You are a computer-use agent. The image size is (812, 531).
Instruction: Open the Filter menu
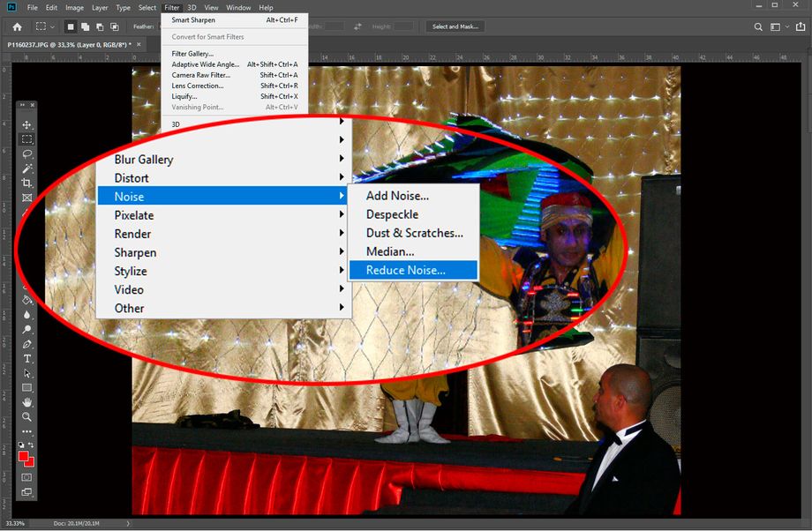[172, 7]
